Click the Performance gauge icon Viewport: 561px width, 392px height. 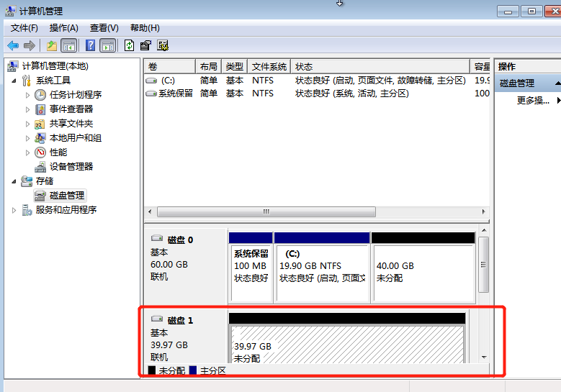pos(40,152)
